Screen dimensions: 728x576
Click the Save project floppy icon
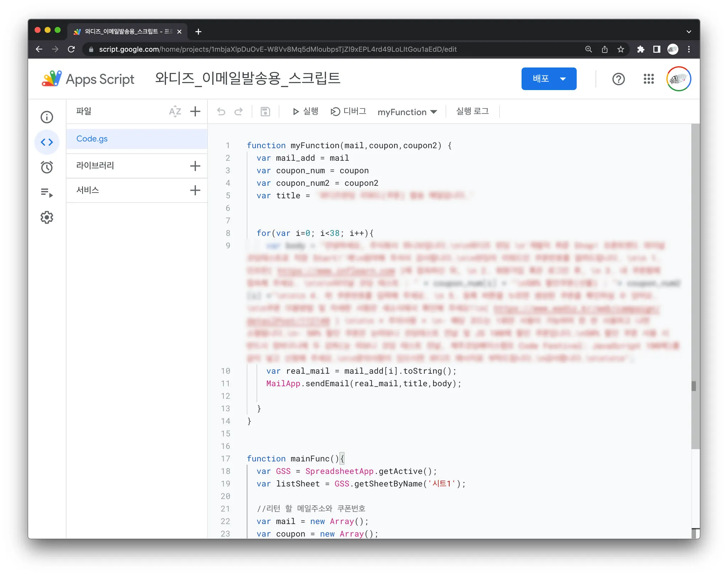coord(265,112)
